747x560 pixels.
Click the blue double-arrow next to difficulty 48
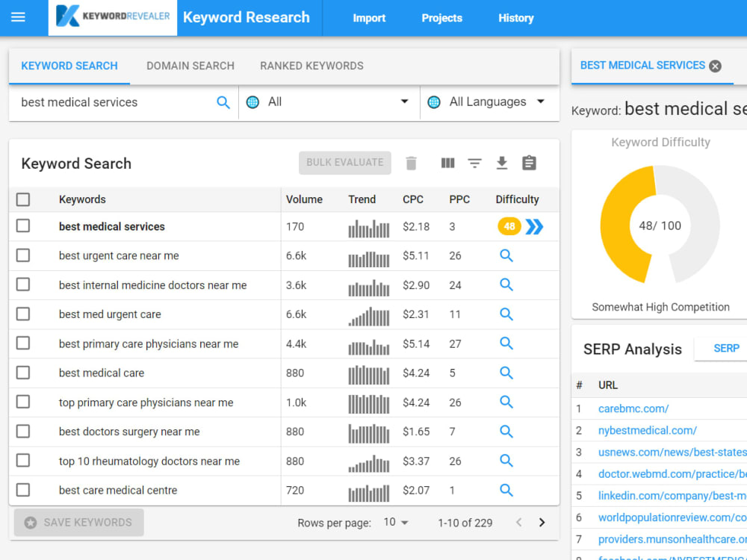click(534, 227)
